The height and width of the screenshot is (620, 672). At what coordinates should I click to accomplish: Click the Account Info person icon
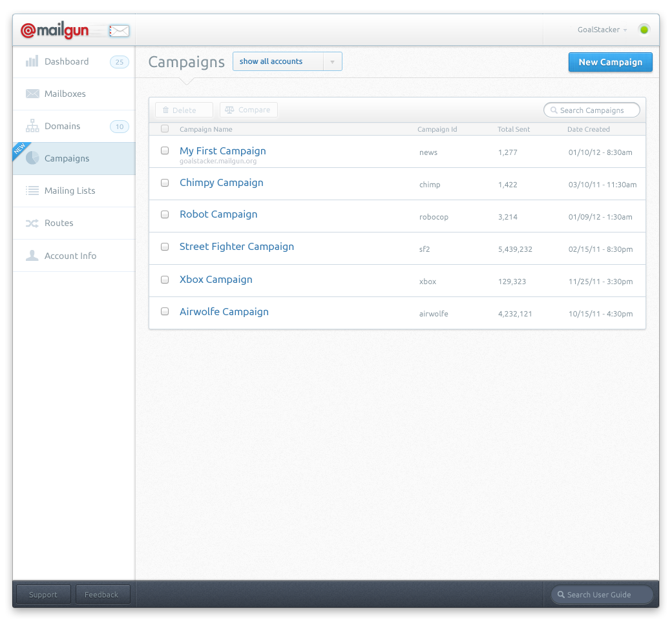[32, 256]
